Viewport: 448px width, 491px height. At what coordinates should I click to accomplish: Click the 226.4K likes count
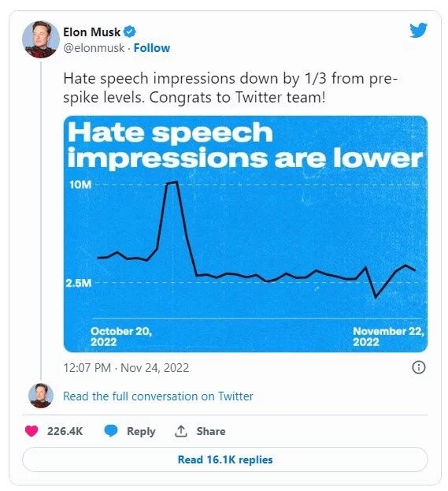65,431
